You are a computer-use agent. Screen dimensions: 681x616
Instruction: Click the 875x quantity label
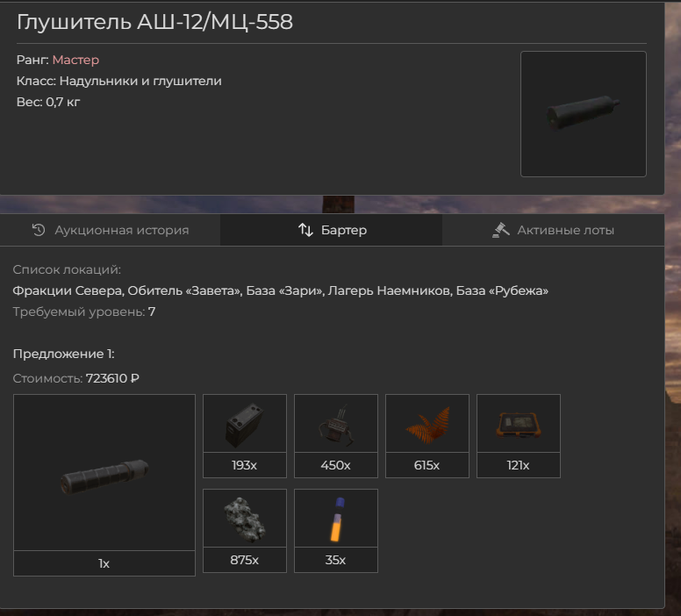[245, 560]
